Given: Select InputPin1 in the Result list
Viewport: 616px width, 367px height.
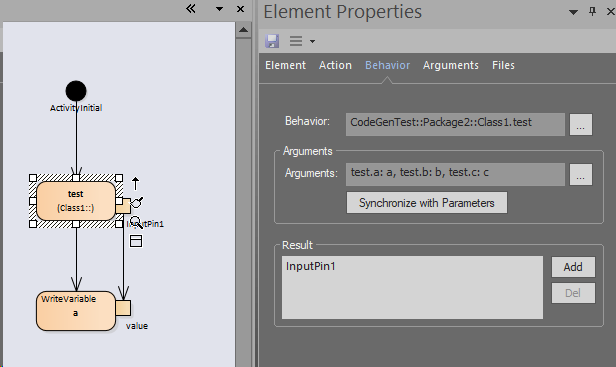Looking at the screenshot, I should (311, 266).
